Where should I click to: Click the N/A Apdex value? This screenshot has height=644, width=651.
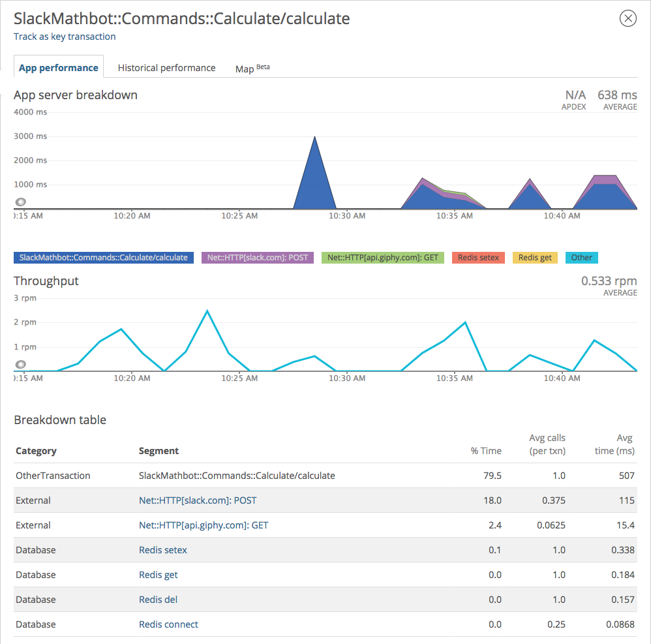pos(575,95)
